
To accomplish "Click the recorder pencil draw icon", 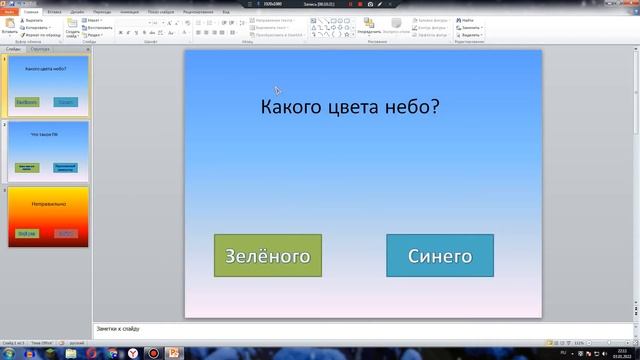I will [x=380, y=4].
